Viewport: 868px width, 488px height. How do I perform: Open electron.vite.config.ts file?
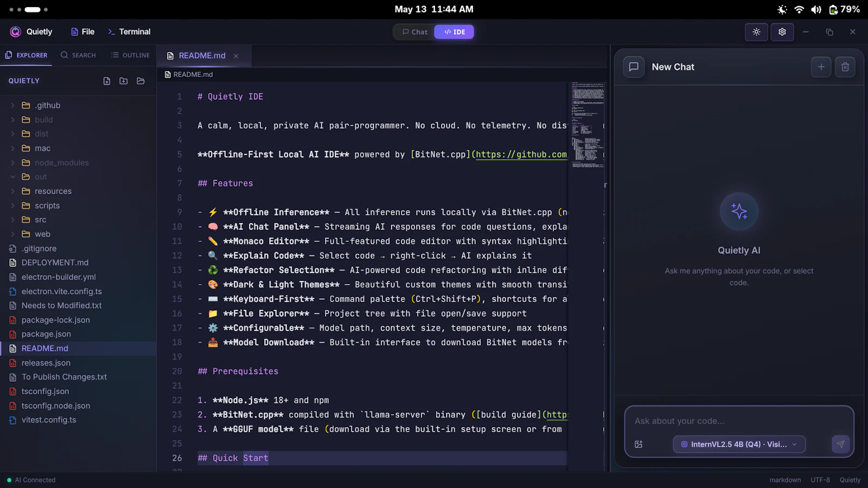point(78,291)
